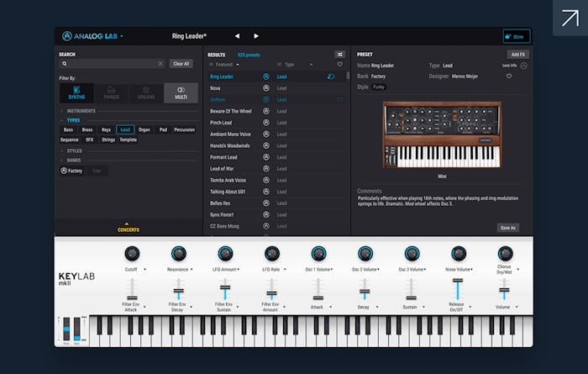The height and width of the screenshot is (374, 588).
Task: Toggle the Multi filter
Action: pos(181,93)
